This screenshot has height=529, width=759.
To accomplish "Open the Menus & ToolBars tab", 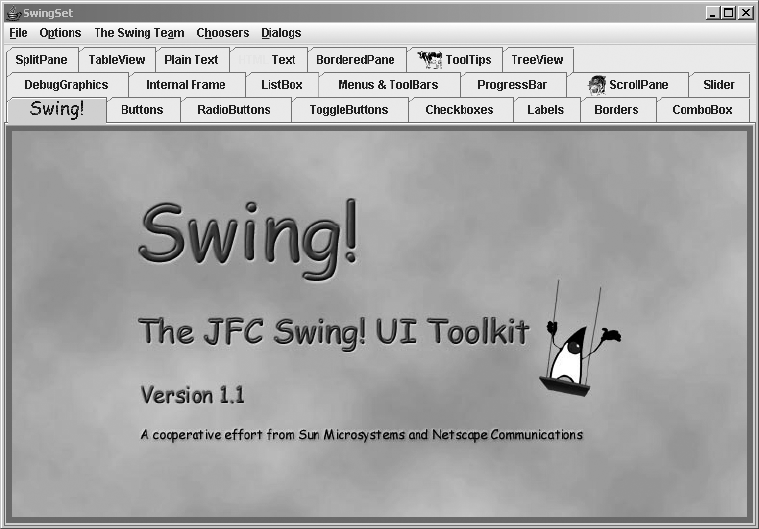I will [389, 85].
